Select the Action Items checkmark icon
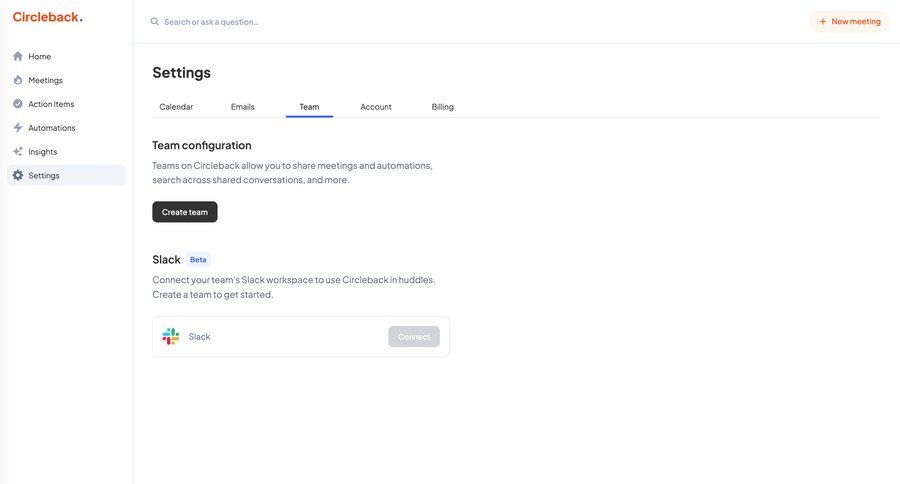This screenshot has height=484, width=900. click(x=17, y=104)
